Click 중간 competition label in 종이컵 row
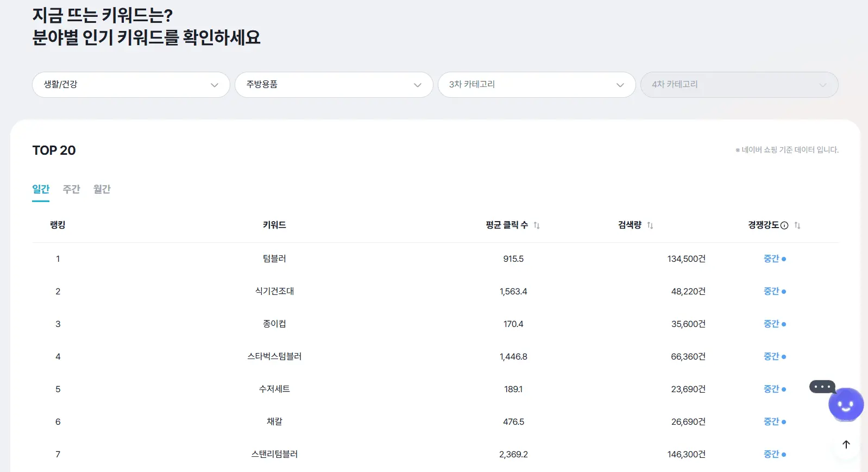The height and width of the screenshot is (472, 868). pos(771,324)
